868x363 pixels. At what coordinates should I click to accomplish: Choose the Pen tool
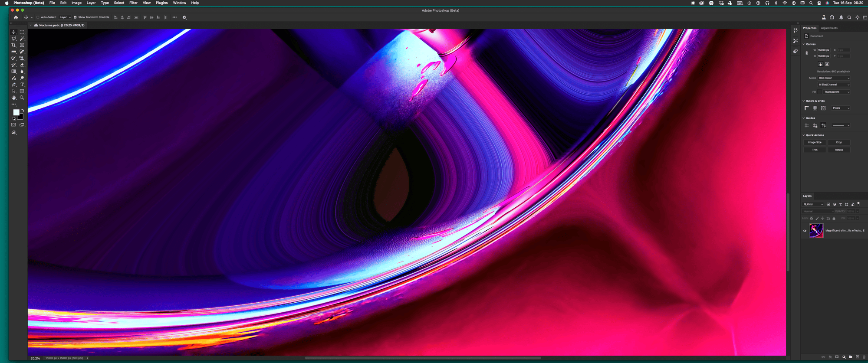coord(13,85)
